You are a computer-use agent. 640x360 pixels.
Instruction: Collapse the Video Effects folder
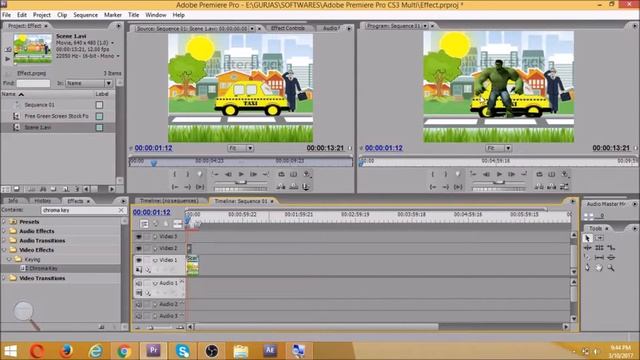click(4, 250)
